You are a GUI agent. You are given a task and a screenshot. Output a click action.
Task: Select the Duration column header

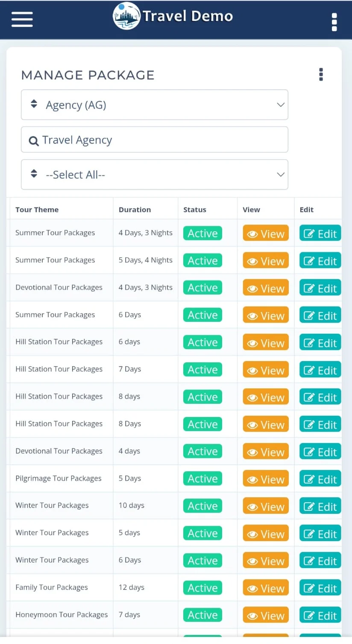point(135,209)
